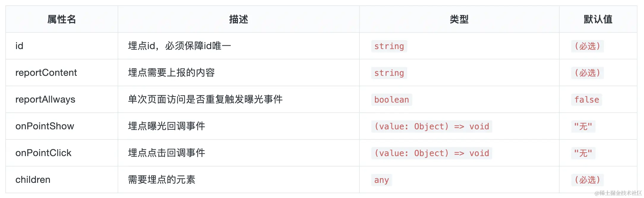Click the reportAllways property name
Screen dimensions: 644x198
click(x=45, y=100)
